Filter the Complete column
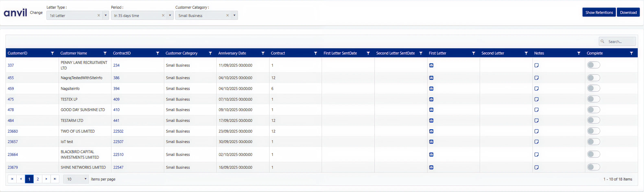 (631, 53)
